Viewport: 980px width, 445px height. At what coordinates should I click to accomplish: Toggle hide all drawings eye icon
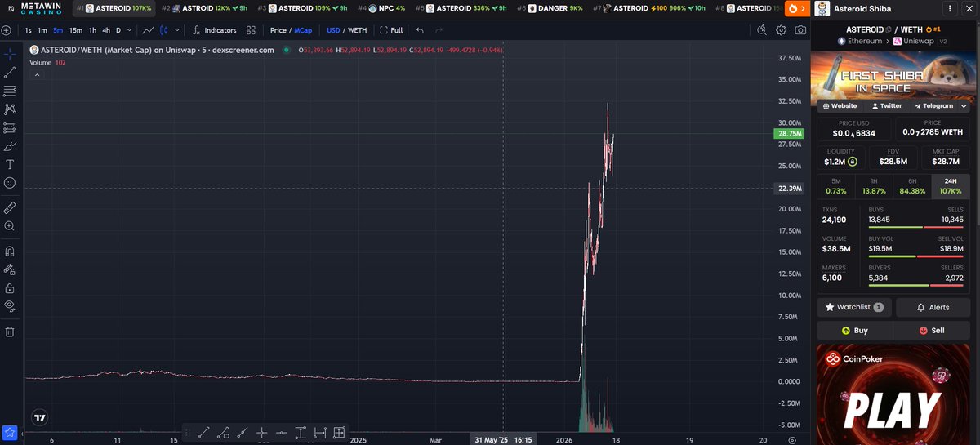click(10, 306)
